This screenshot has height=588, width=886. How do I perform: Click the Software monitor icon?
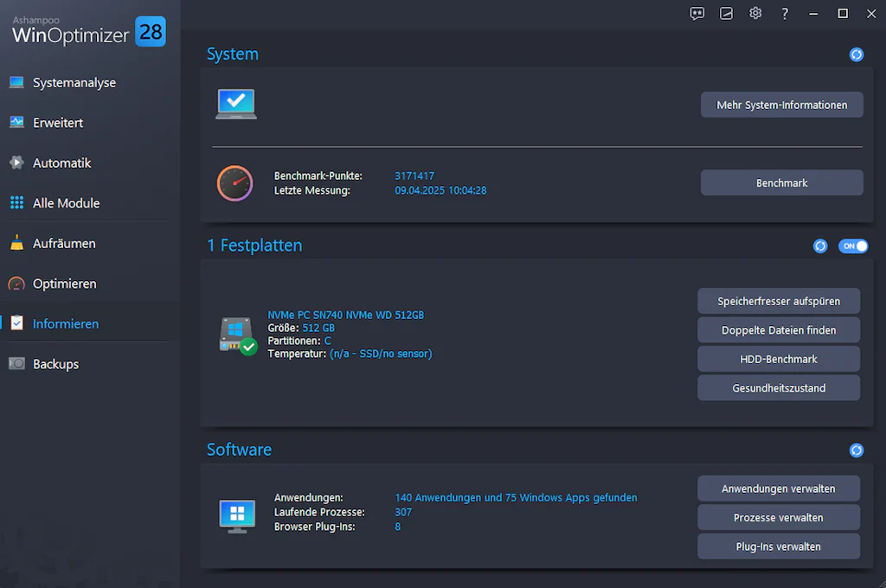pos(237,516)
